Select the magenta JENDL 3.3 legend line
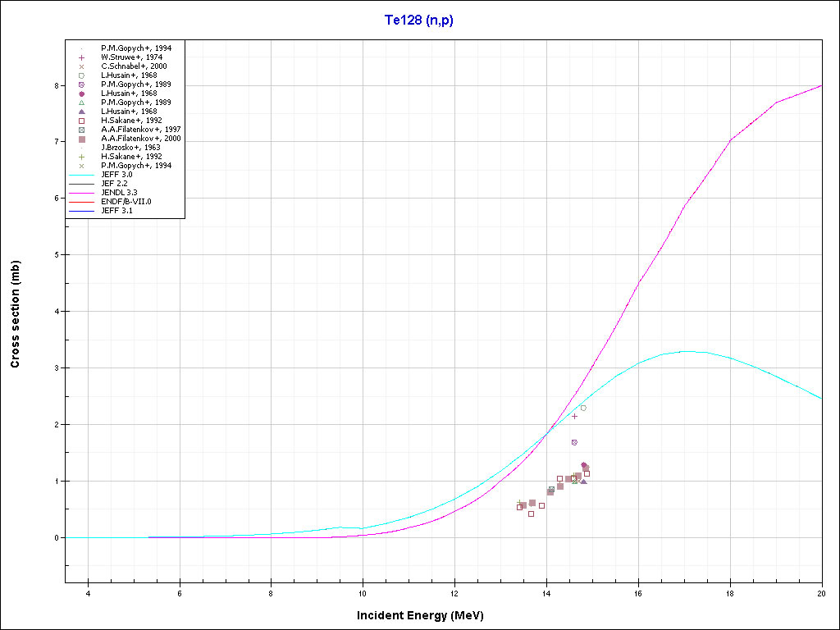 pyautogui.click(x=81, y=193)
